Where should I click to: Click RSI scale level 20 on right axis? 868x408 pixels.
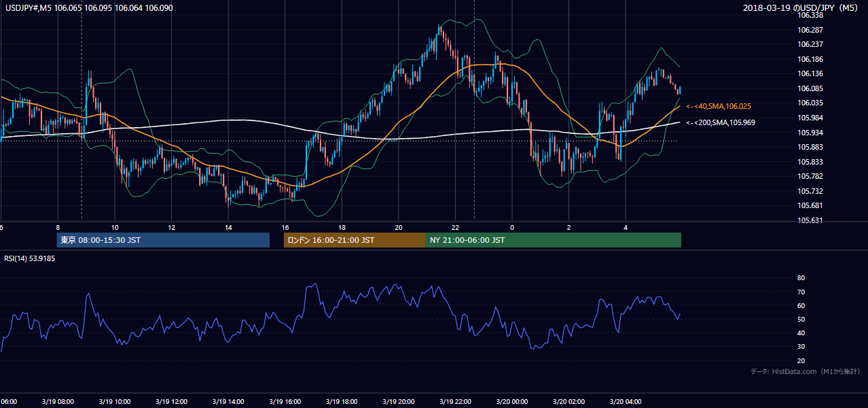[x=801, y=360]
